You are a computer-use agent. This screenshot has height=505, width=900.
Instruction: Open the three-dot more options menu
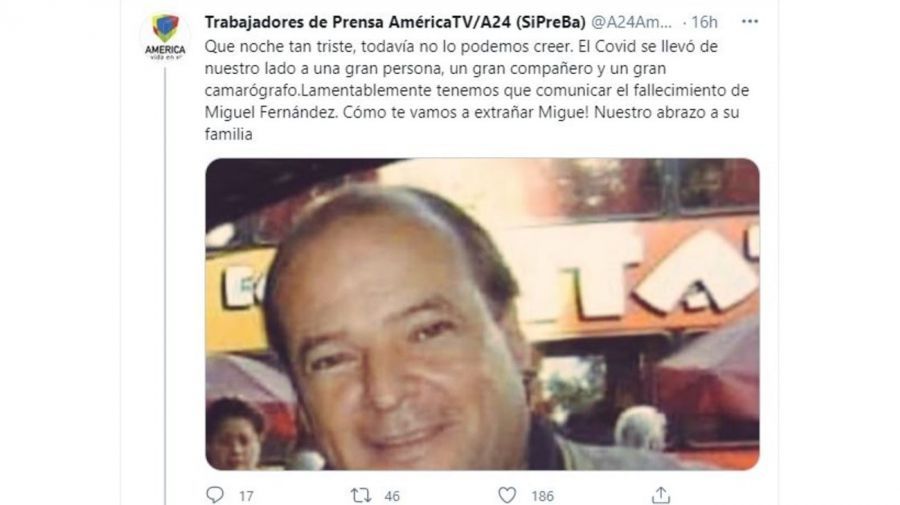[750, 22]
